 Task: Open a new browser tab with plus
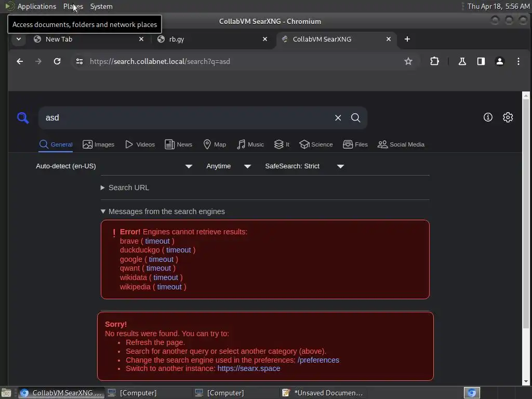[x=407, y=39]
